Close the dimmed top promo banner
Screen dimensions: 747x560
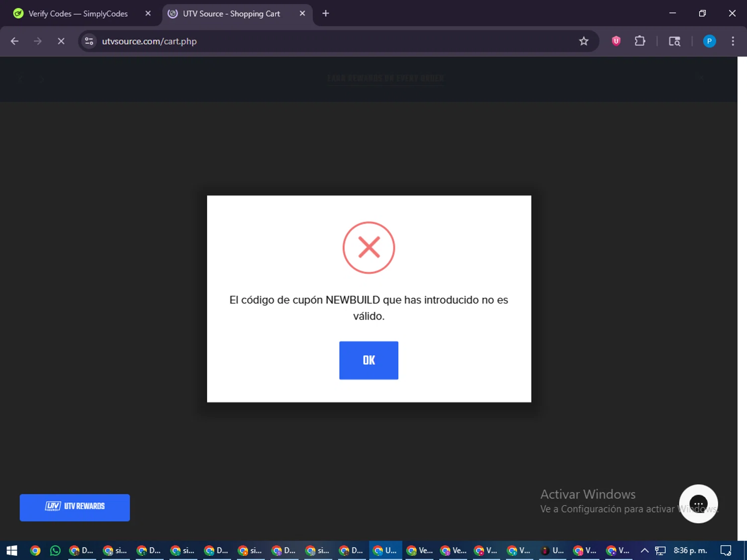(700, 78)
